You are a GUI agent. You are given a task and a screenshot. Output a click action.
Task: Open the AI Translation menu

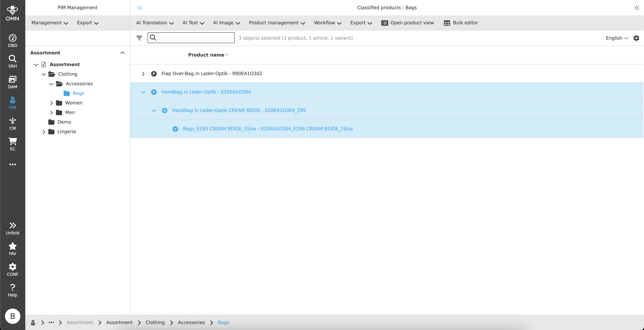coord(155,23)
